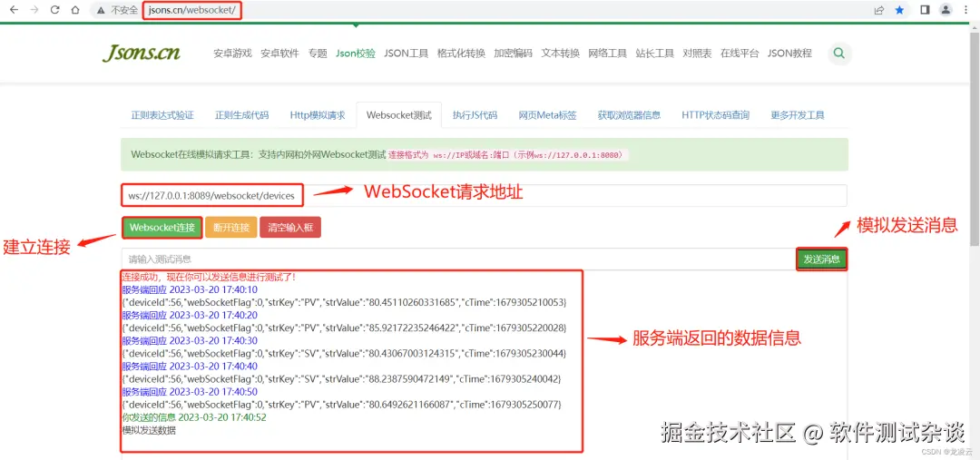
Task: Click the 你发送的信息 2023-03-20 17:40:52 line
Action: pyautogui.click(x=194, y=417)
